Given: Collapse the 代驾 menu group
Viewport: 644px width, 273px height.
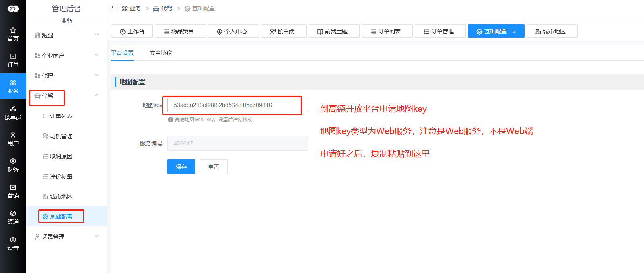Looking at the screenshot, I should click(66, 96).
